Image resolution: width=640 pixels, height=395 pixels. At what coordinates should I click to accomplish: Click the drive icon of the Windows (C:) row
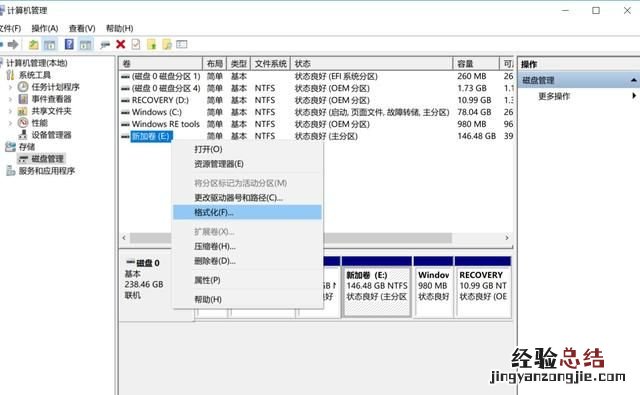[x=125, y=112]
